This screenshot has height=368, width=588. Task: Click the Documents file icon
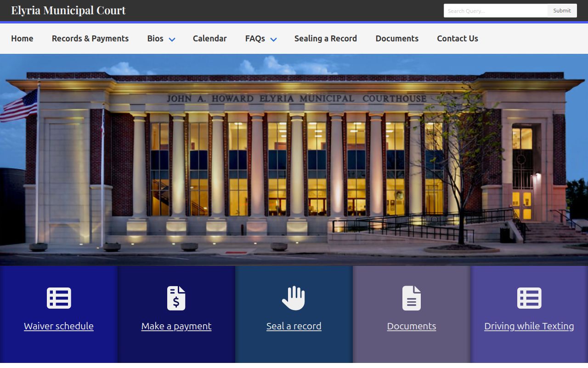412,298
